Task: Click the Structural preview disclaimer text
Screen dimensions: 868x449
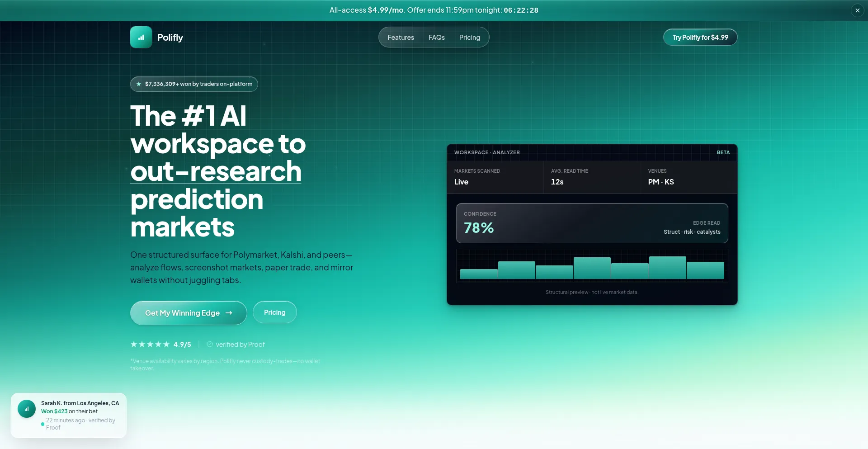Action: click(x=592, y=292)
